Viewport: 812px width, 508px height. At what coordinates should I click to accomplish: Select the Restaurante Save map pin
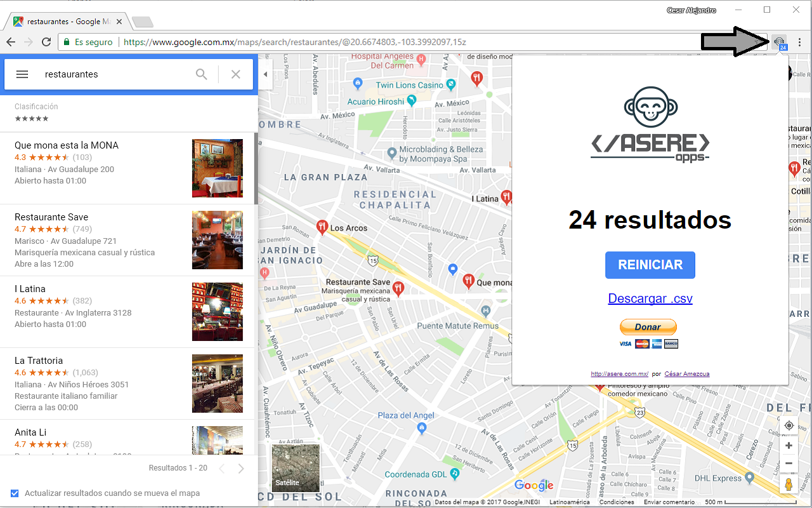pos(398,288)
